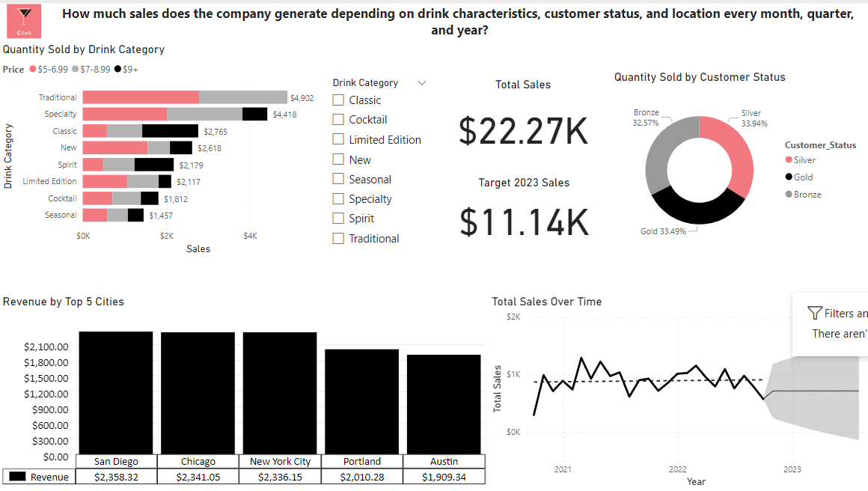Screen dimensions: 868x491
Task: Click the Filters funnel icon
Action: tap(814, 314)
